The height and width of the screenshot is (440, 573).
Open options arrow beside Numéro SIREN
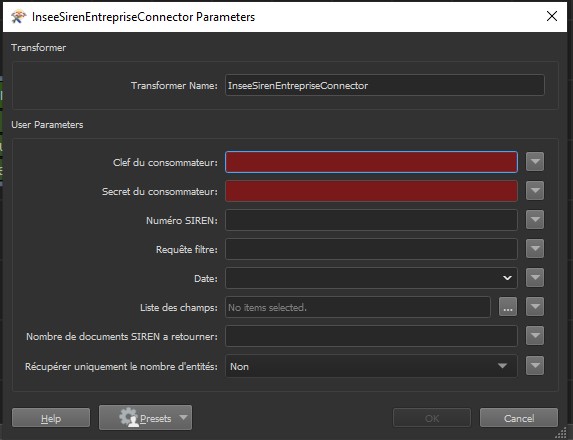click(x=535, y=220)
